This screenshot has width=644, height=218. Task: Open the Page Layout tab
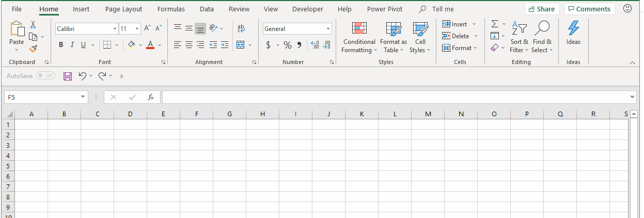123,9
